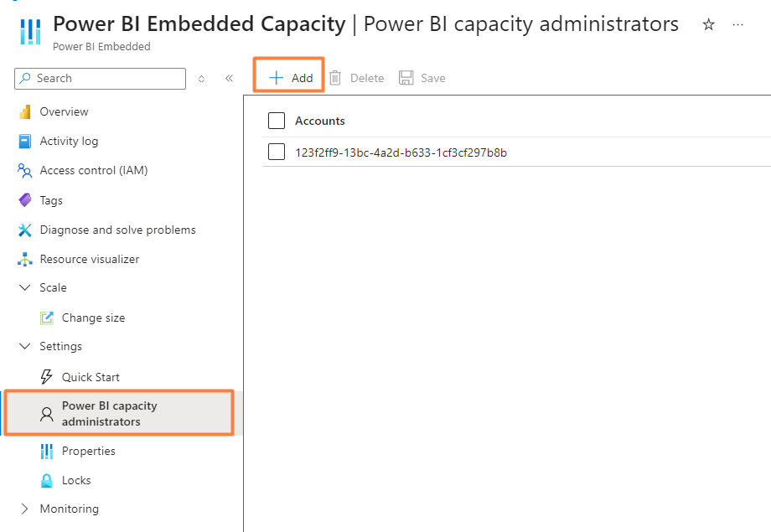Click the purple Tags icon

24,201
